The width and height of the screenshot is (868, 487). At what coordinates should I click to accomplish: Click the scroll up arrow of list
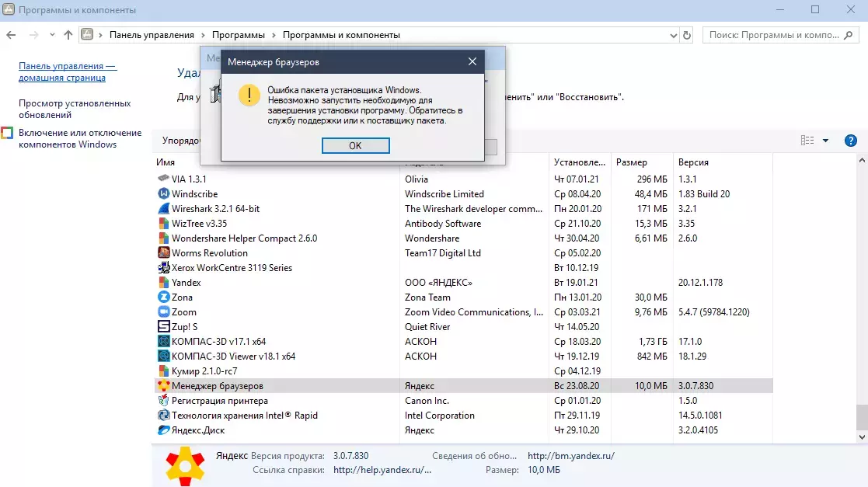point(862,161)
